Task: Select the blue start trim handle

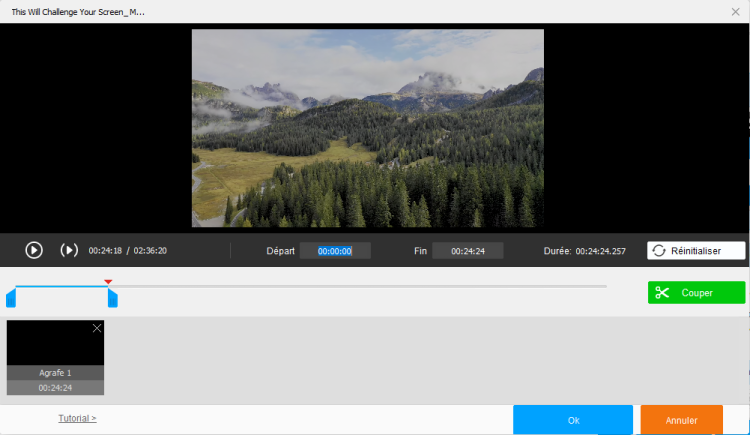Action: (x=11, y=298)
